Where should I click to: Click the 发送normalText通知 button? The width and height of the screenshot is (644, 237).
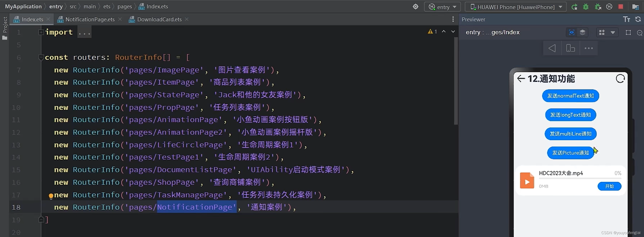coord(570,96)
